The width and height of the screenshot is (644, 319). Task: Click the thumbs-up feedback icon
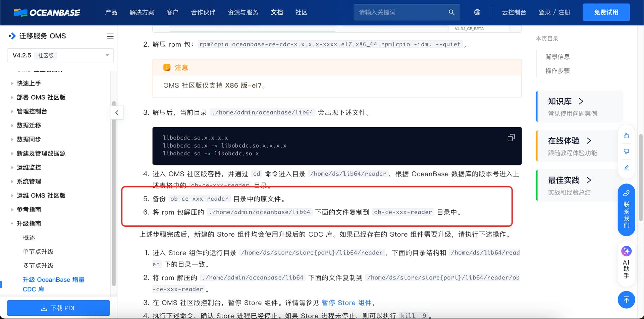click(x=626, y=136)
